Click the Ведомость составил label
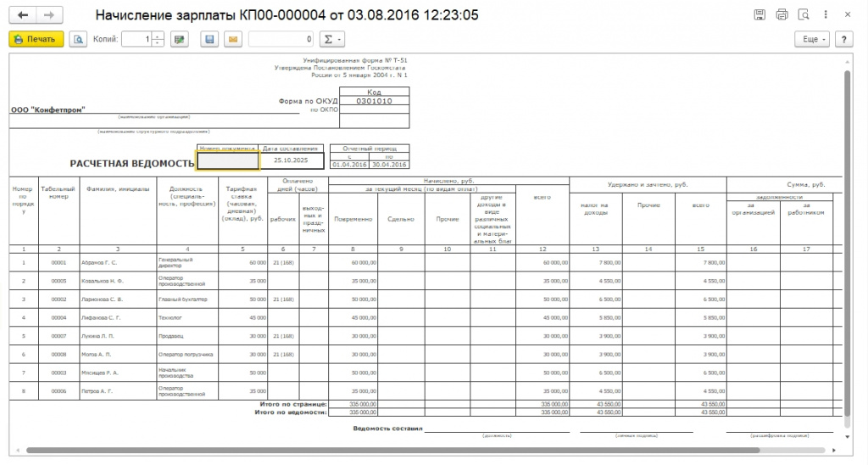 387,429
